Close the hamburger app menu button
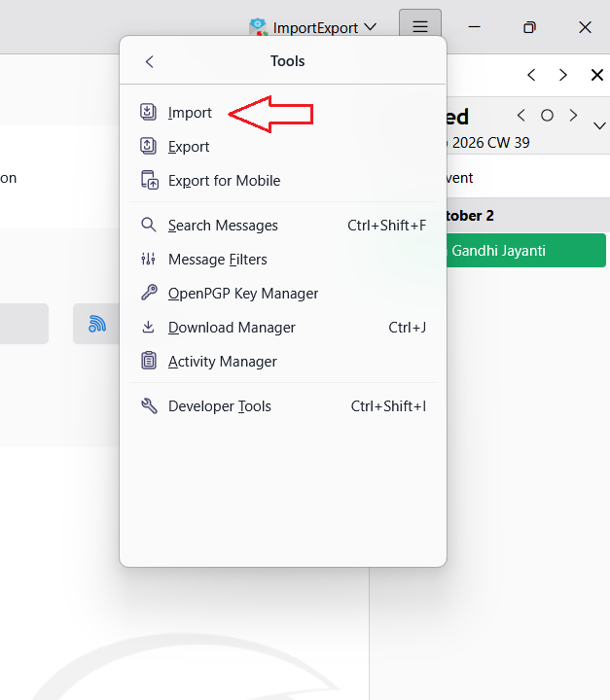The height and width of the screenshot is (700, 610). 420,27
